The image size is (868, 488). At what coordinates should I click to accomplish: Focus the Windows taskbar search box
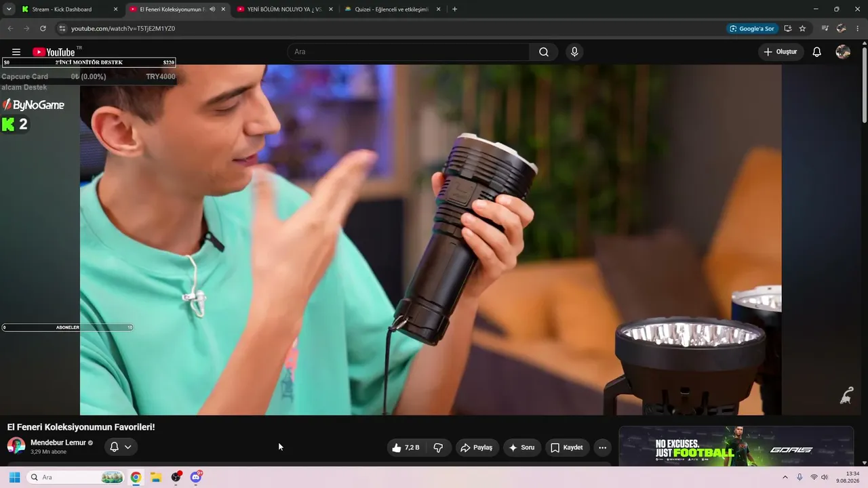click(77, 477)
